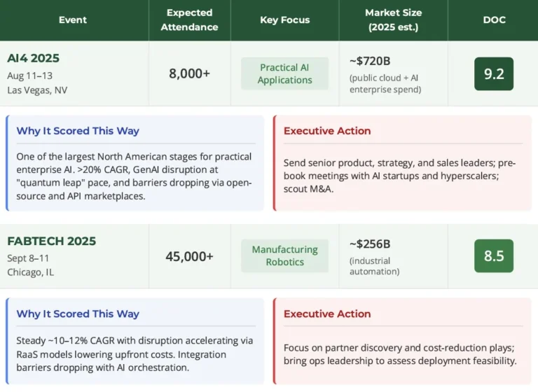Click Why It Scored This Way under FABTECH
Image resolution: width=538 pixels, height=392 pixels.
(x=78, y=314)
